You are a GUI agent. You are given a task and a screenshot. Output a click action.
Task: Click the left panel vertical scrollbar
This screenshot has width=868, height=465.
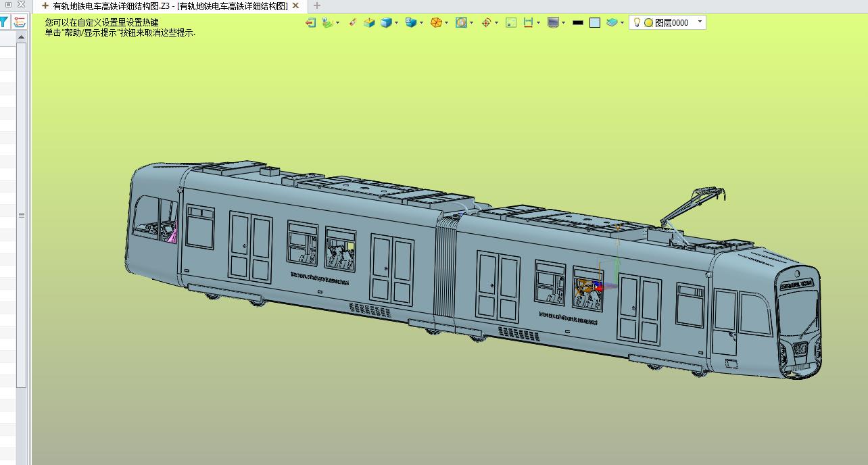point(22,215)
